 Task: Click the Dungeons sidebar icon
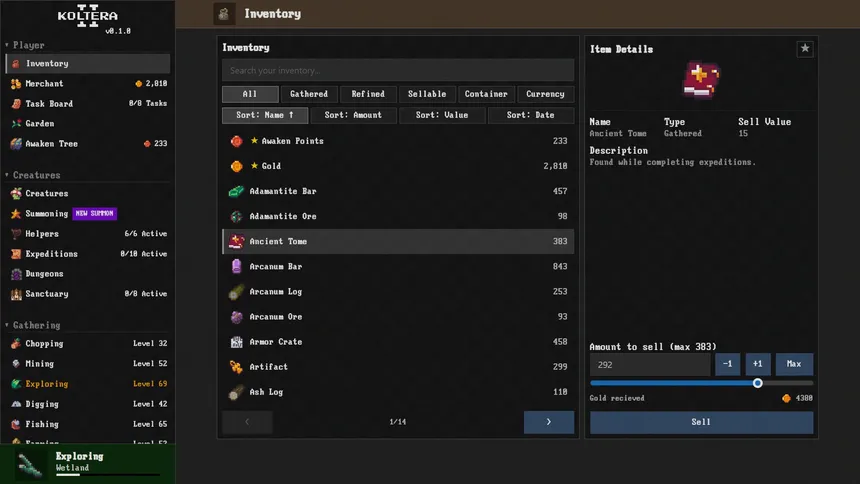pos(16,274)
